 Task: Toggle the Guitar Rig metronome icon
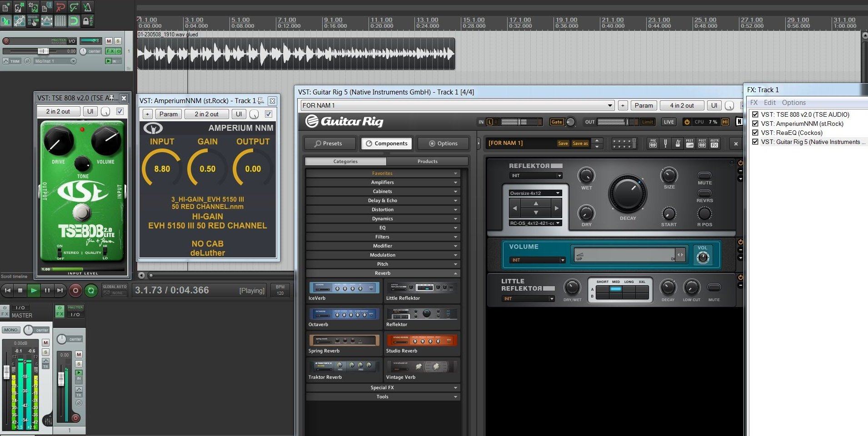click(x=678, y=144)
